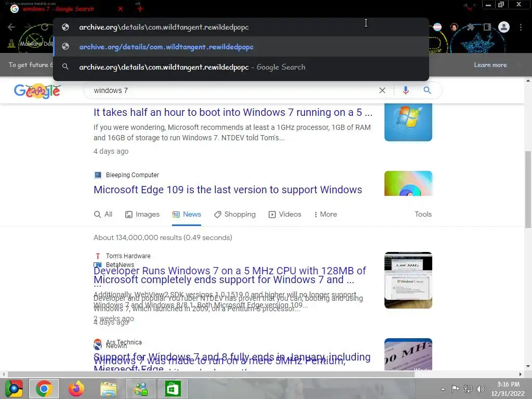532x399 pixels.
Task: Click the Edge logo article thumbnail
Action: point(408,183)
